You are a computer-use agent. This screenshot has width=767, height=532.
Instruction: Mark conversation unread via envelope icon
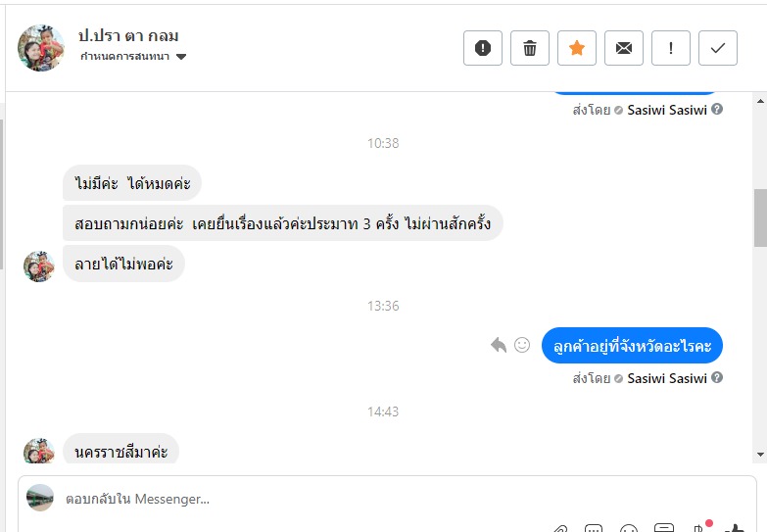click(x=624, y=48)
